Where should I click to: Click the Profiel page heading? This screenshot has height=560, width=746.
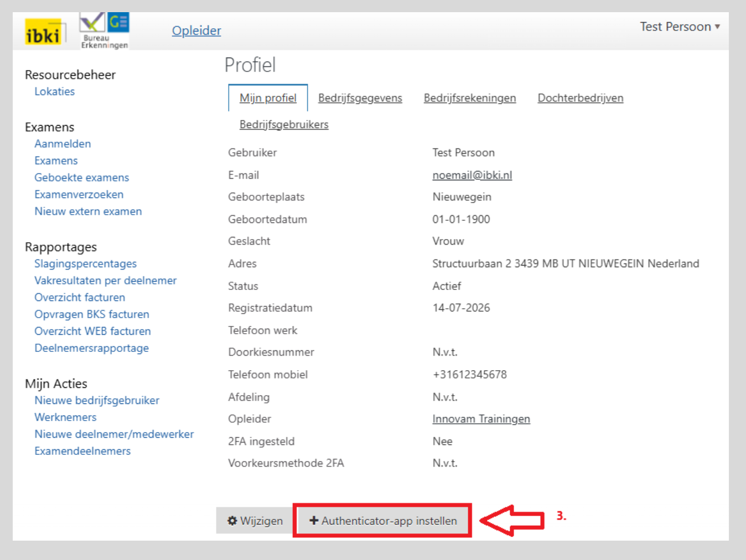tap(250, 65)
